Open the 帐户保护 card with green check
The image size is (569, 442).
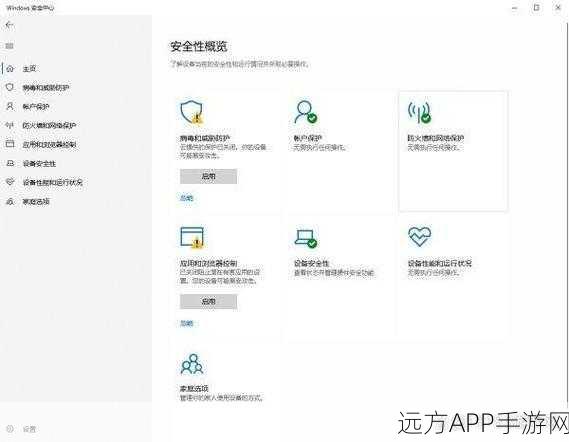coord(340,151)
